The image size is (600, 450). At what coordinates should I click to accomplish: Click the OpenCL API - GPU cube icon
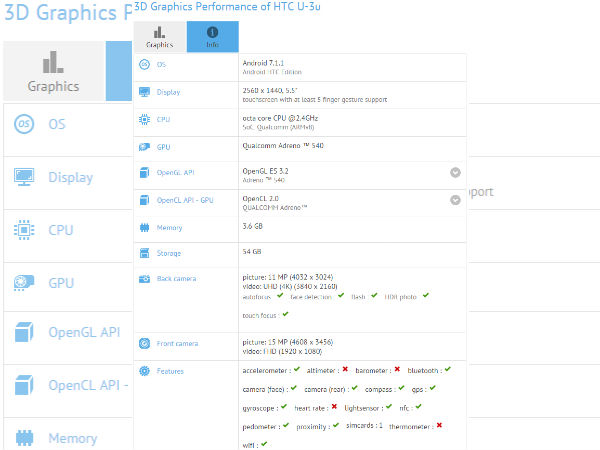144,200
